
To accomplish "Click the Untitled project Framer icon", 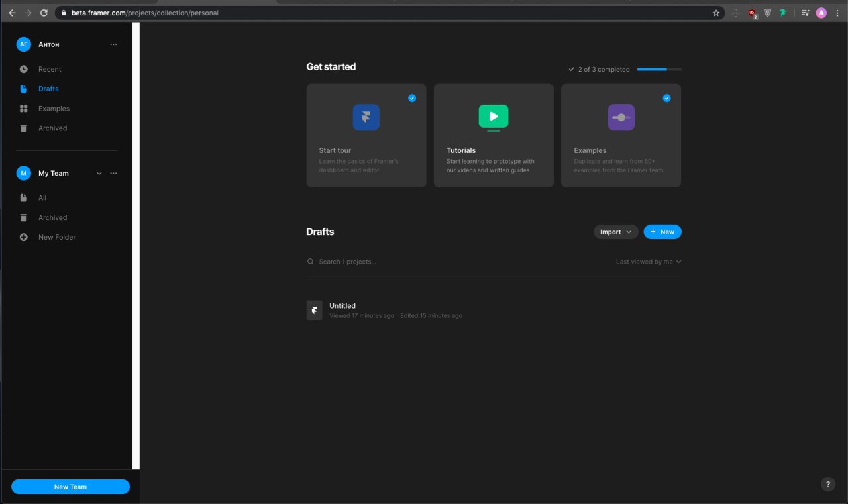I will click(x=315, y=310).
